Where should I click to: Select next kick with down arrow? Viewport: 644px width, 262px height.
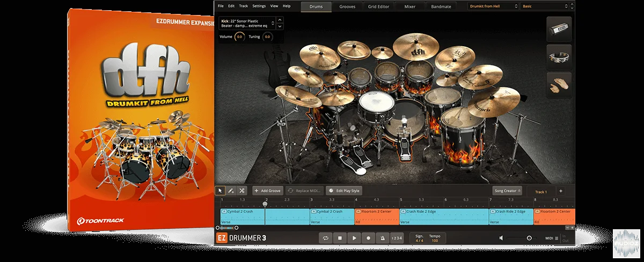coord(280,26)
